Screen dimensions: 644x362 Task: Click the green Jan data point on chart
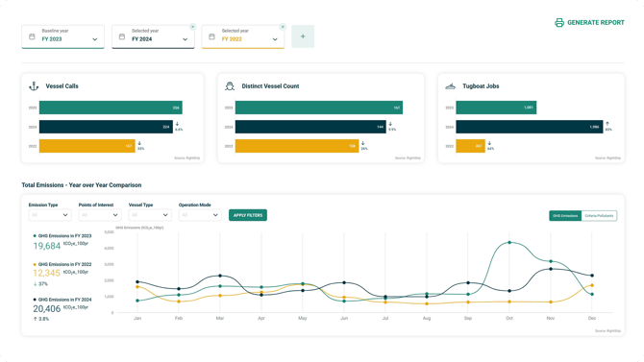click(x=137, y=301)
